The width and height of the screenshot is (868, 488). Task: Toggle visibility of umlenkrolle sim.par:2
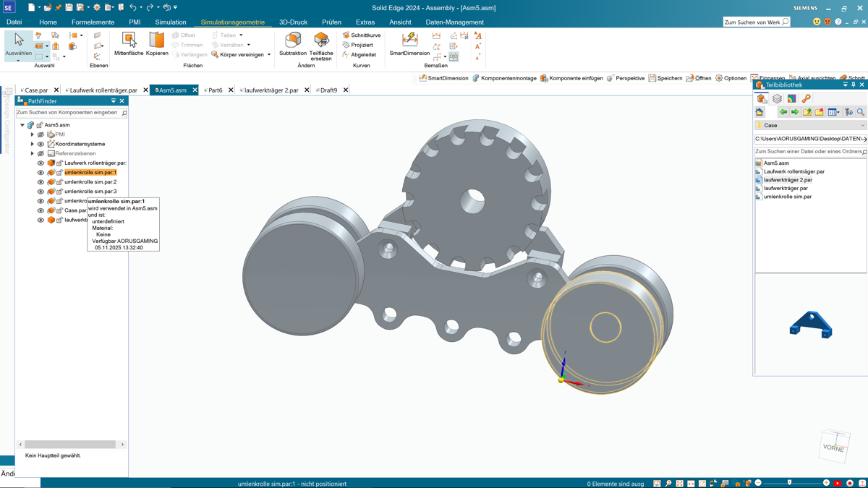pos(41,182)
